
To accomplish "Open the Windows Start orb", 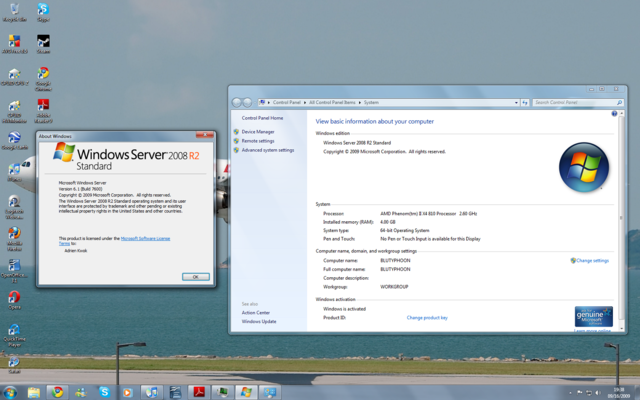I will pos(10,392).
